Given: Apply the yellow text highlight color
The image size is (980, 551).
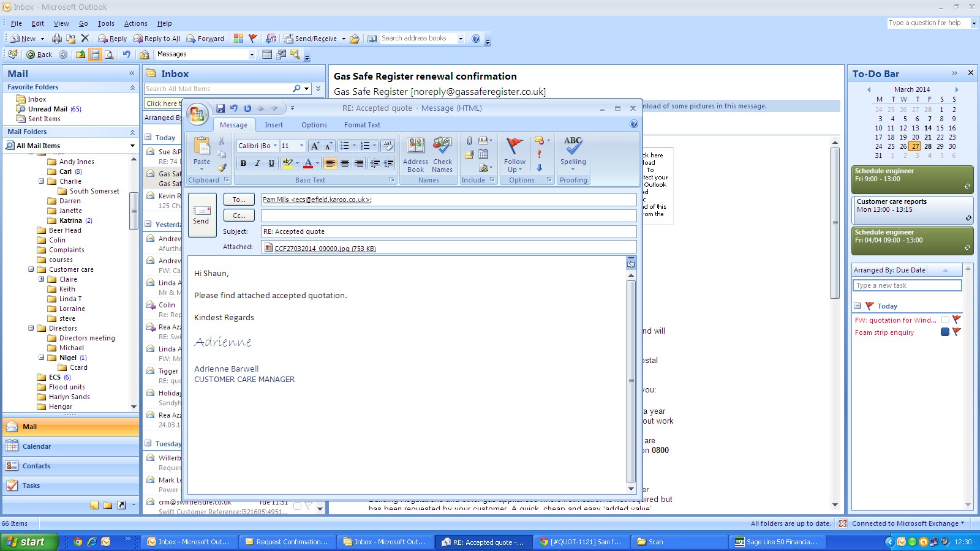Looking at the screenshot, I should (x=287, y=163).
